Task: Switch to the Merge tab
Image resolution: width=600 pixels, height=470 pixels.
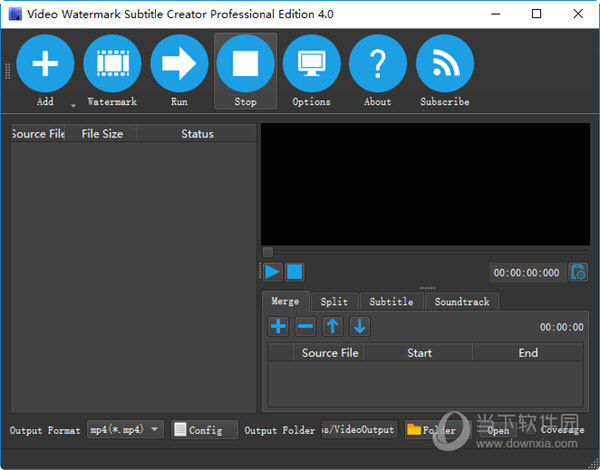Action: pos(285,301)
